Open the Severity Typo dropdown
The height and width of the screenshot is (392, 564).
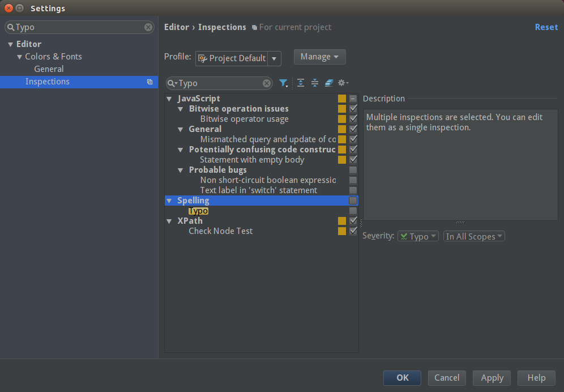point(418,236)
